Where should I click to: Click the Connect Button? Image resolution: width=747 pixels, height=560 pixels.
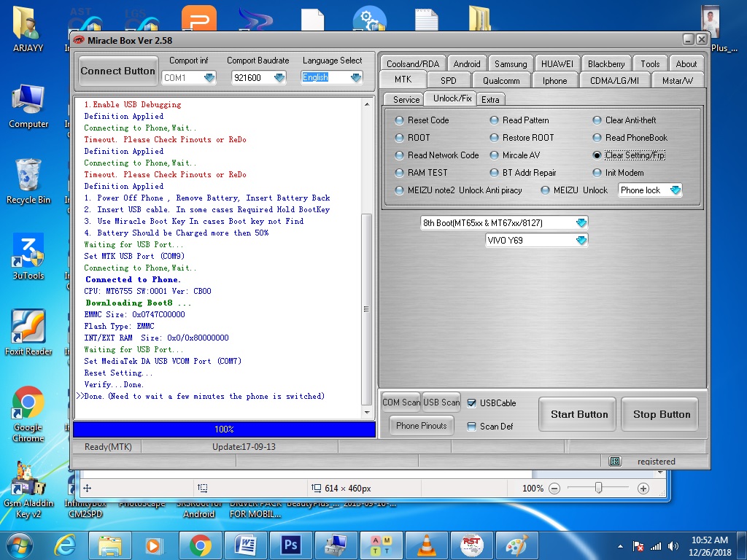click(x=118, y=71)
